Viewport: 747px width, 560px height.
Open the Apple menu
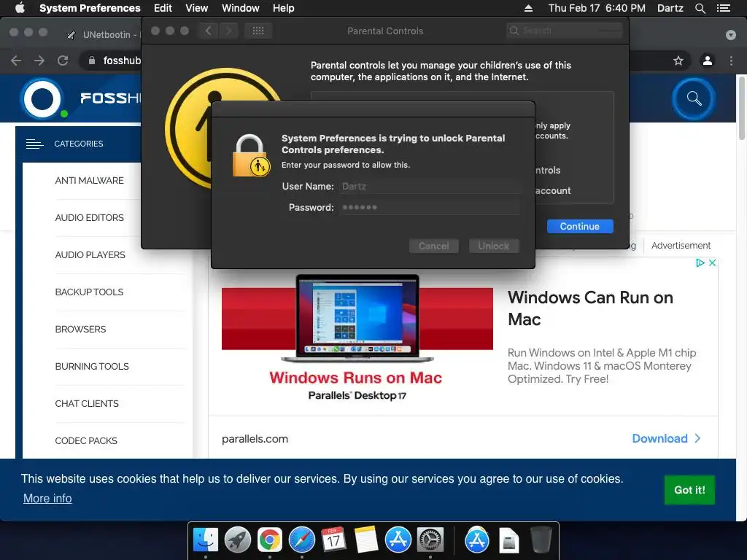tap(20, 7)
